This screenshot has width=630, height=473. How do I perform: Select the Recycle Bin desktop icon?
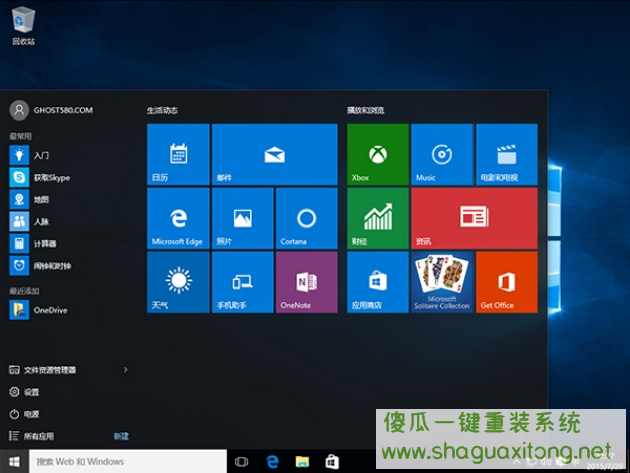click(x=23, y=26)
